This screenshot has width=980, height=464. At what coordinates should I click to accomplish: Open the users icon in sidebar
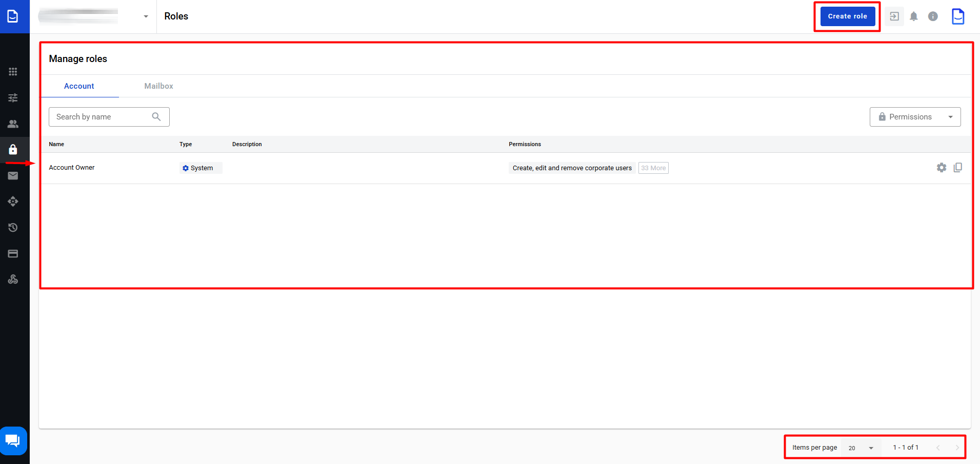coord(13,124)
